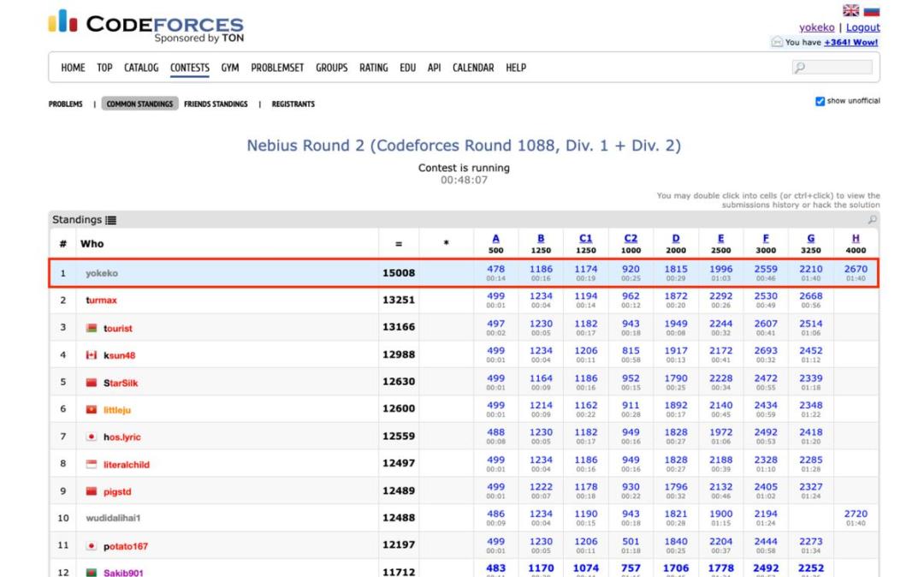Open the EDU menu item
Viewport: 924px width, 577px height.
pos(408,68)
